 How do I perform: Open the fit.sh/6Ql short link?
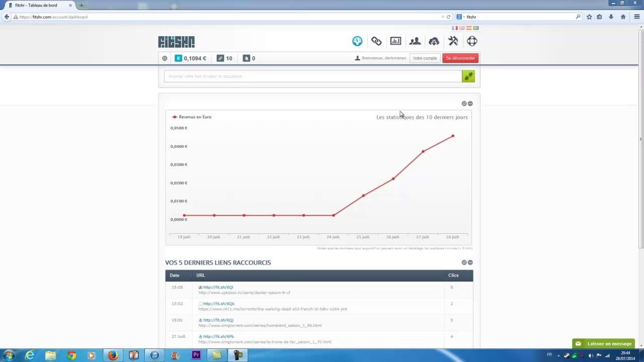pos(218,288)
